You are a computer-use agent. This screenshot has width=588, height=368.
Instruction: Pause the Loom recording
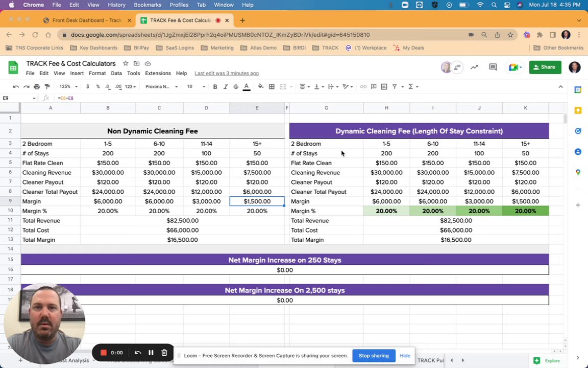(x=151, y=353)
